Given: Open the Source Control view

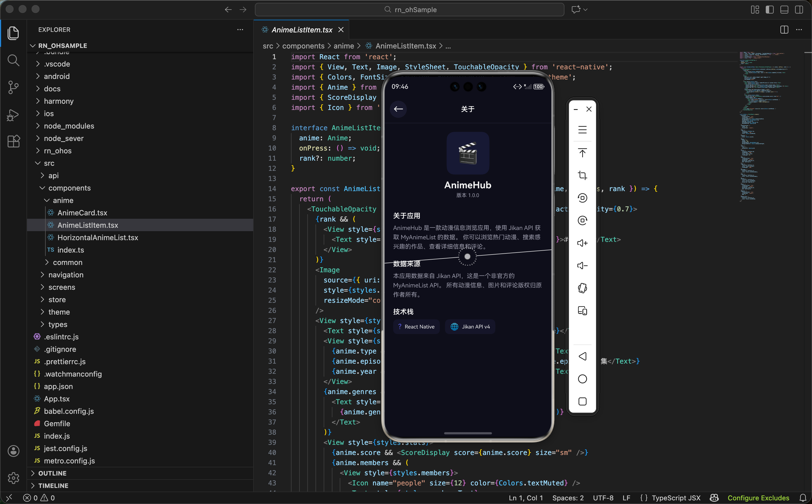Looking at the screenshot, I should click(13, 87).
